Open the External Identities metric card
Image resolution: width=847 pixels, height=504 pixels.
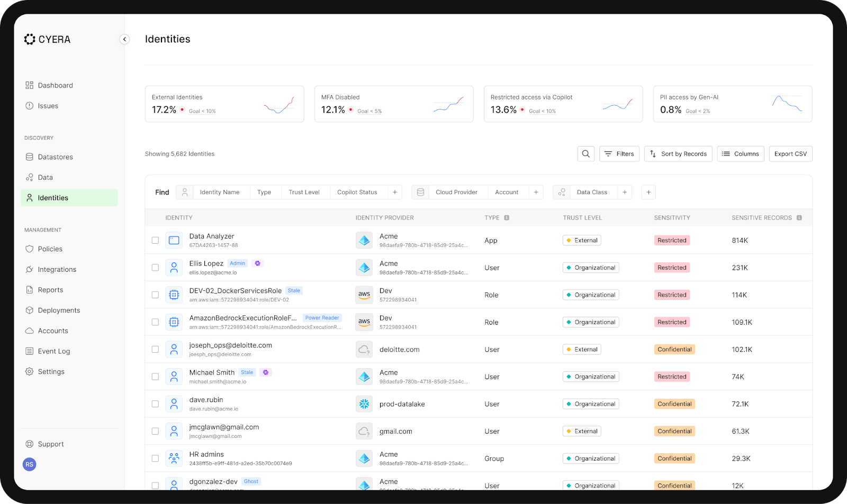pos(224,104)
